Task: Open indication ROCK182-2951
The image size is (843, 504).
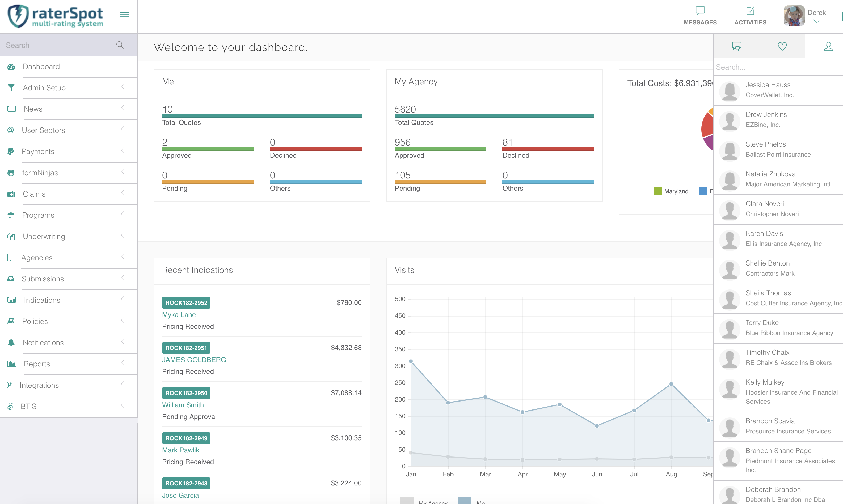Action: tap(186, 348)
